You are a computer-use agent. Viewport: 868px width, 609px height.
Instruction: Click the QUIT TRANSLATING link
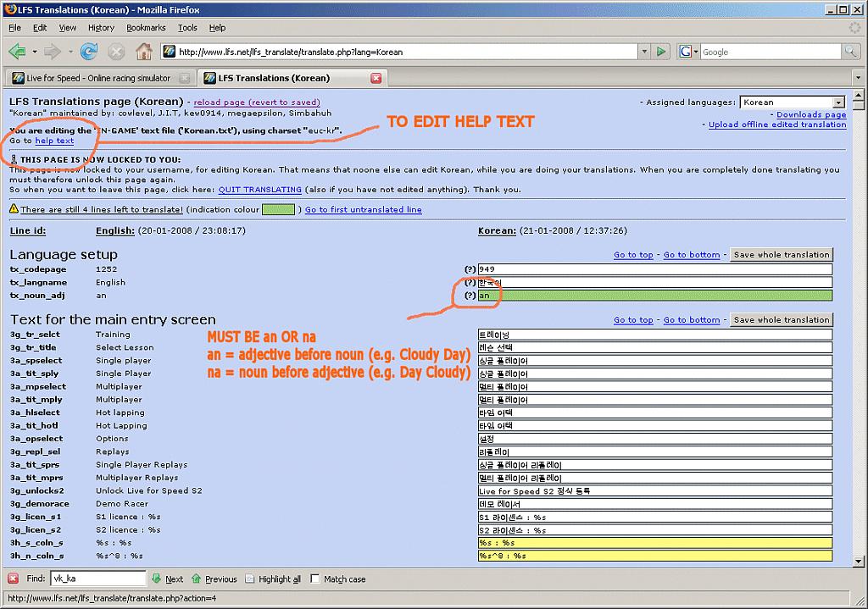coord(260,189)
